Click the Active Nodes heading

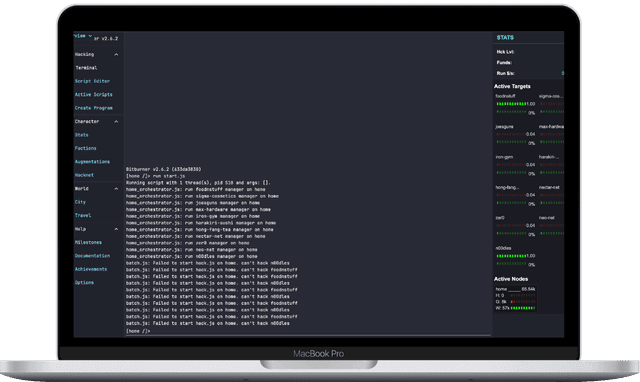tap(511, 279)
